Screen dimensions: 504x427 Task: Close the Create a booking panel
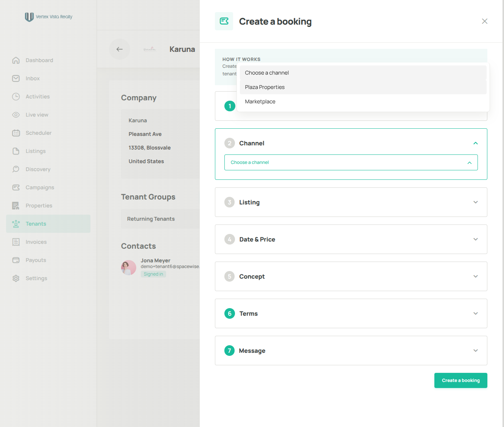coord(485,21)
